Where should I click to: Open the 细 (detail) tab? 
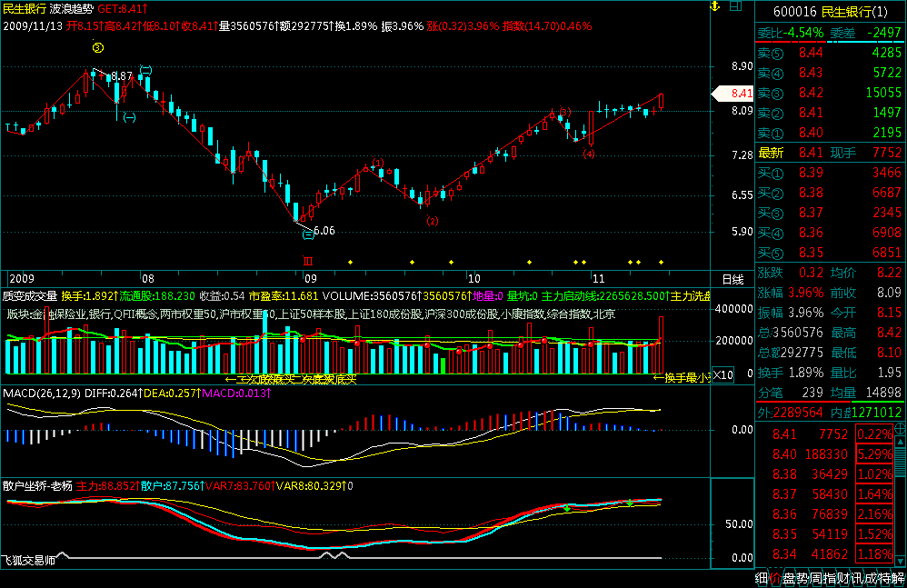[x=762, y=578]
